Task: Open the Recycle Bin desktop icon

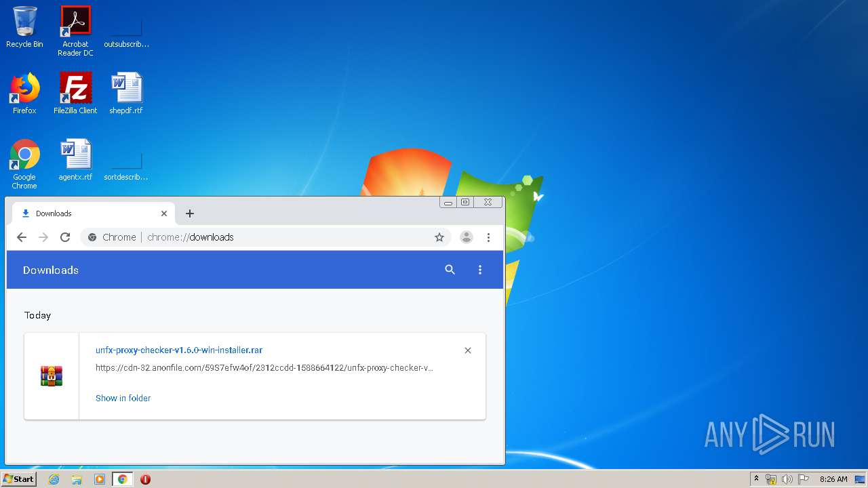Action: click(x=24, y=27)
